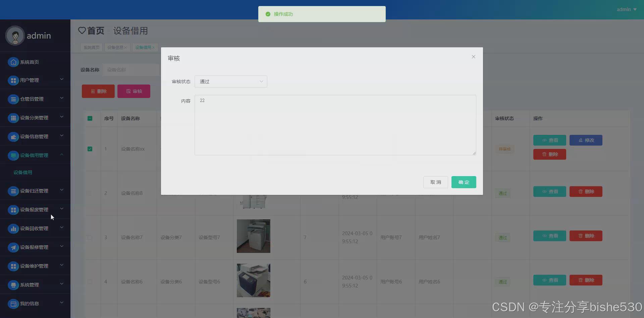This screenshot has width=644, height=318.
Task: Click the 确定 confirm button
Action: click(464, 182)
